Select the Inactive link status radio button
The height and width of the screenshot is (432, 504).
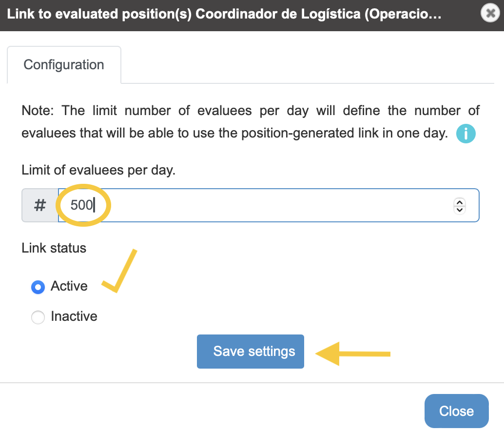pyautogui.click(x=38, y=317)
